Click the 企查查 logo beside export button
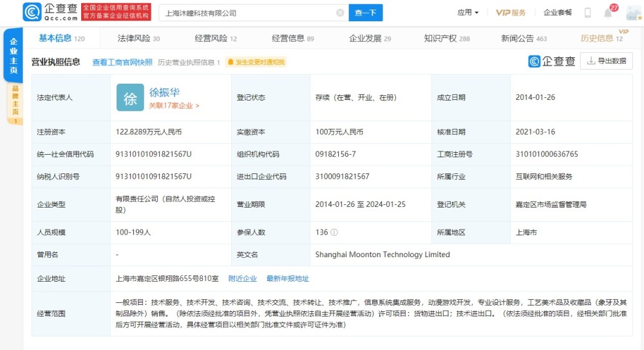 pos(551,61)
